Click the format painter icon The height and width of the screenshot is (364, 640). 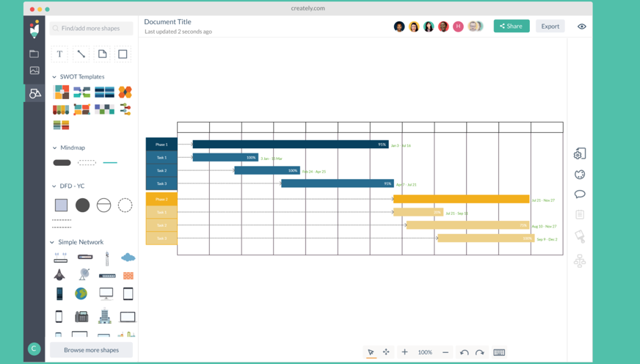pos(580,236)
